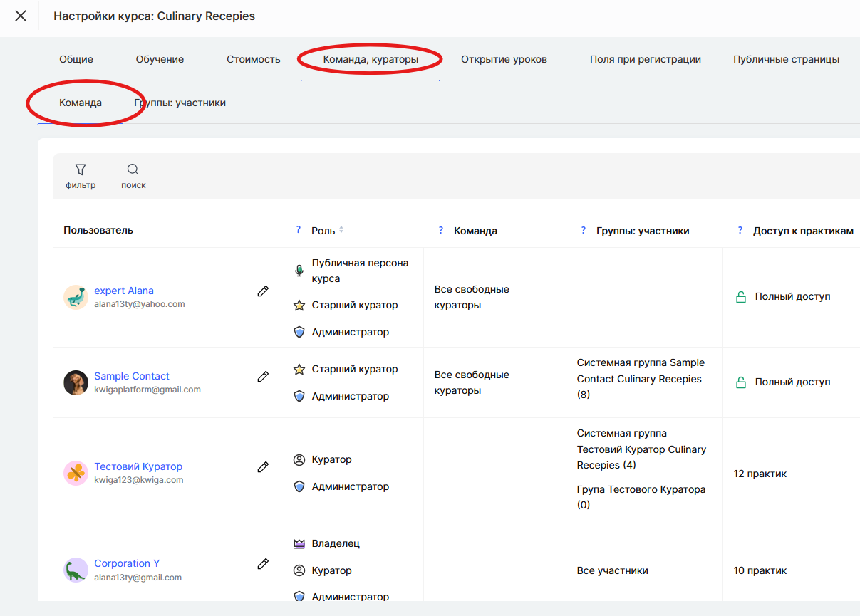
Task: Click pencil edit icon for expert Alana
Action: 263,291
